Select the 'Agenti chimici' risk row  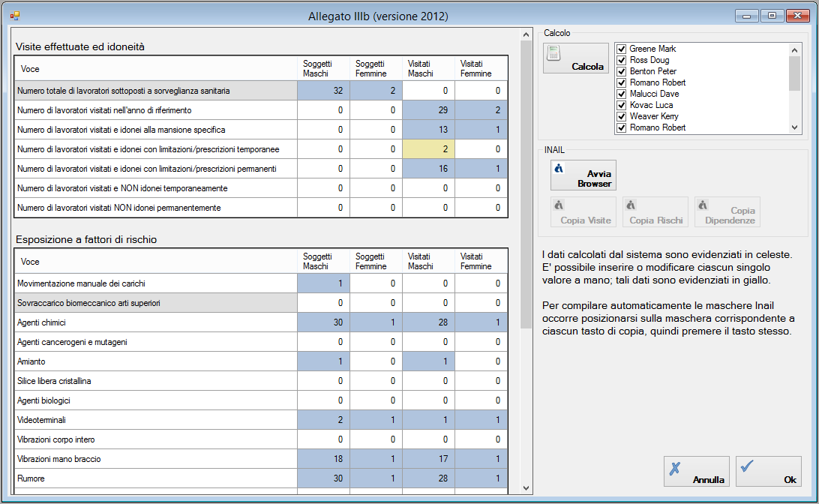(261, 322)
